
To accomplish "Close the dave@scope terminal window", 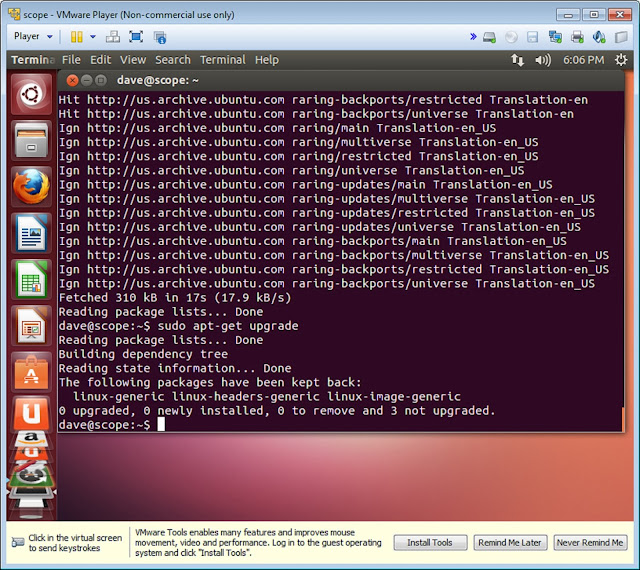I will coord(72,80).
